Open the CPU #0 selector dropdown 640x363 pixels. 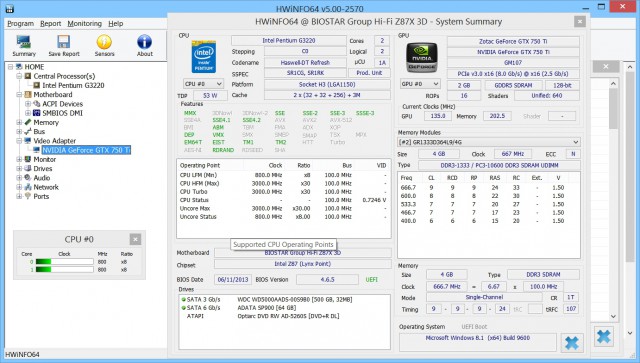point(203,84)
